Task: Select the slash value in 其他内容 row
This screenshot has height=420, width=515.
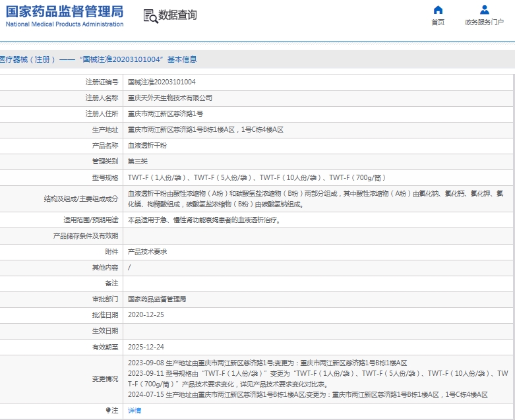Action: point(129,267)
